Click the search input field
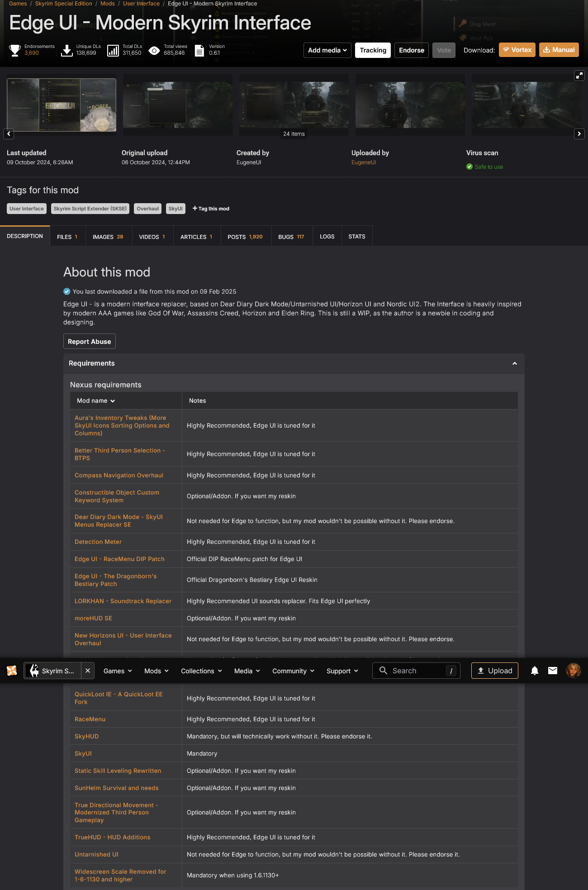588x890 pixels. tap(416, 671)
